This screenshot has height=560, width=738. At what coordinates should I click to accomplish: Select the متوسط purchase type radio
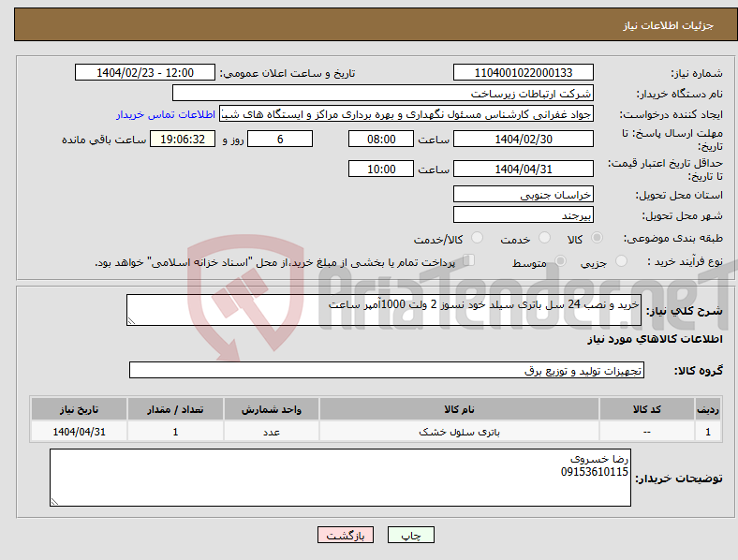[x=560, y=261]
